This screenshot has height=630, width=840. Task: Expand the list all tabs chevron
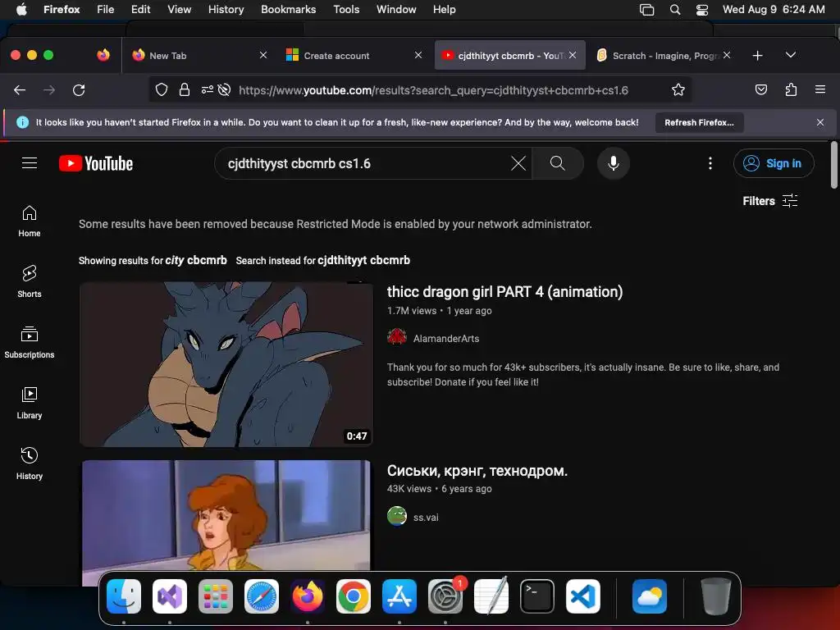(x=791, y=55)
